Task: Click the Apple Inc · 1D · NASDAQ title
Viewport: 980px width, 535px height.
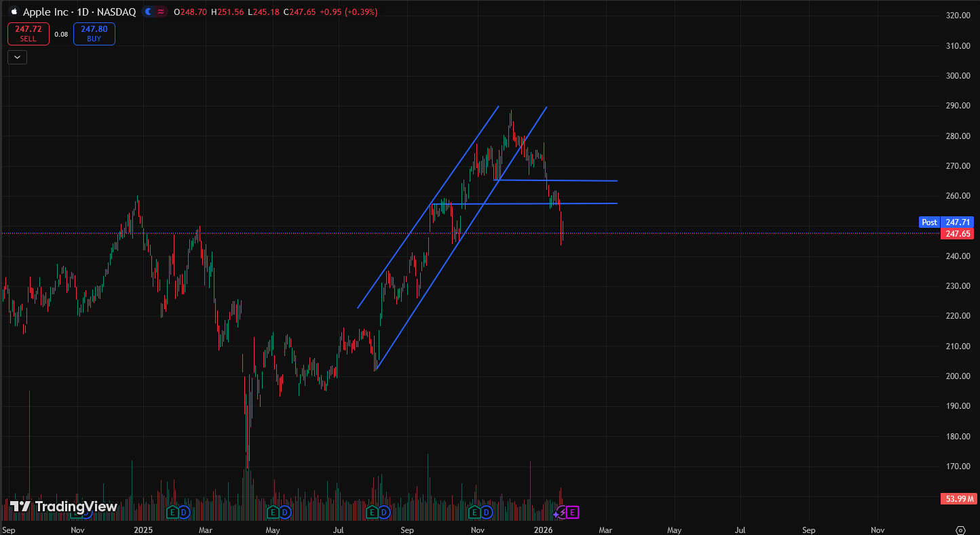Action: (x=79, y=12)
